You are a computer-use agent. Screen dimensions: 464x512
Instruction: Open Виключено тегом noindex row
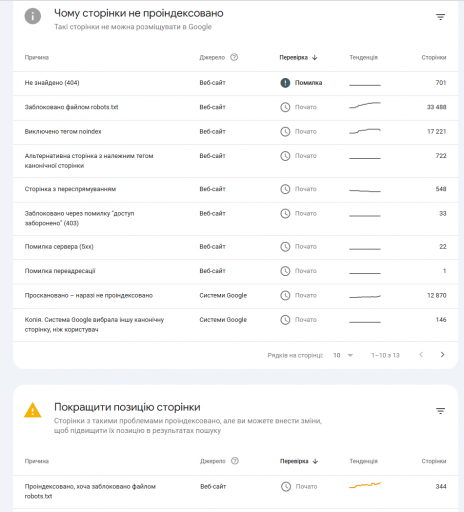235,132
